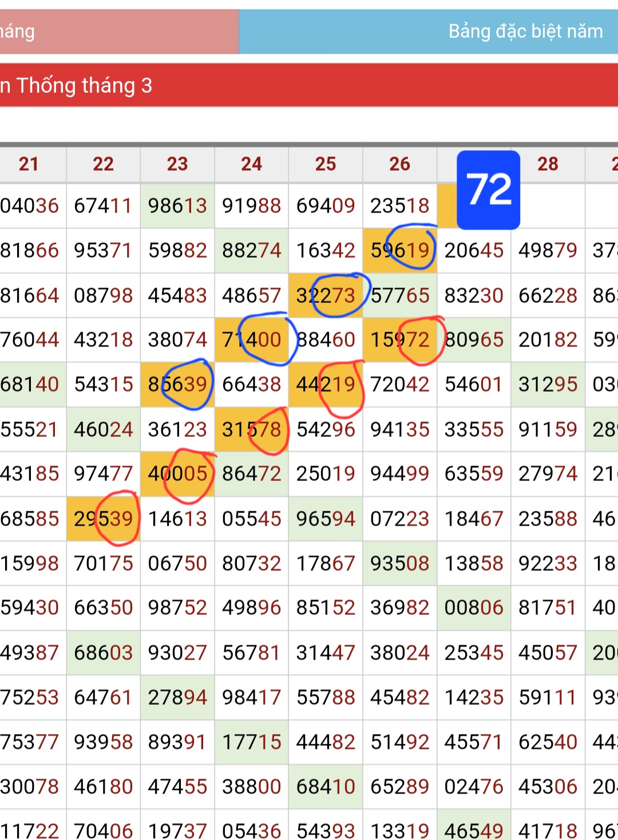Select the number 02476
This screenshot has width=618, height=840.
(474, 787)
